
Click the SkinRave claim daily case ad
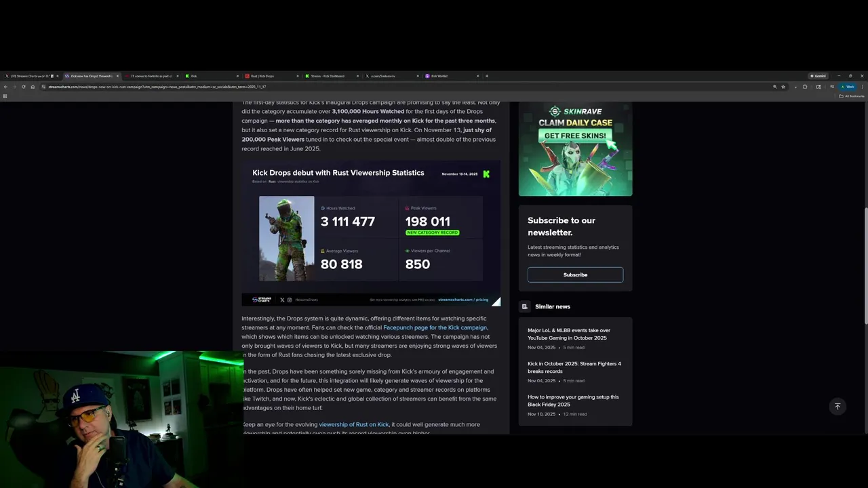point(575,148)
